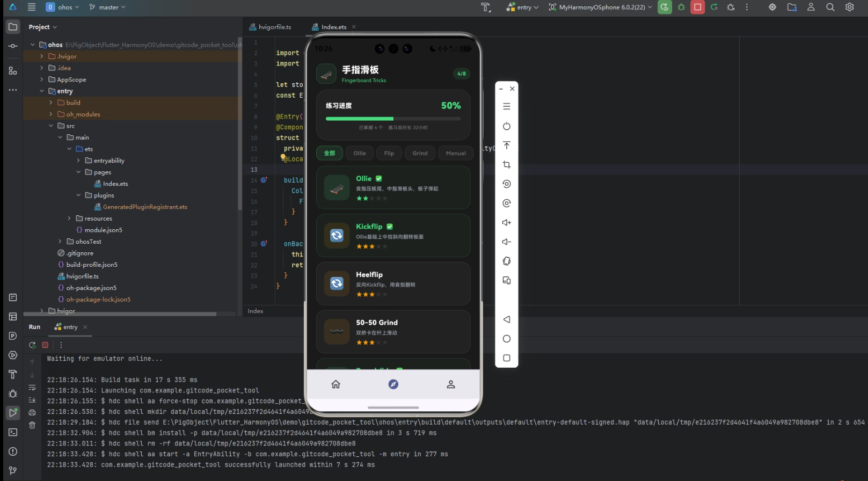Tap the compass icon in phone navigation
Viewport: 868px width, 481px height.
pyautogui.click(x=393, y=384)
